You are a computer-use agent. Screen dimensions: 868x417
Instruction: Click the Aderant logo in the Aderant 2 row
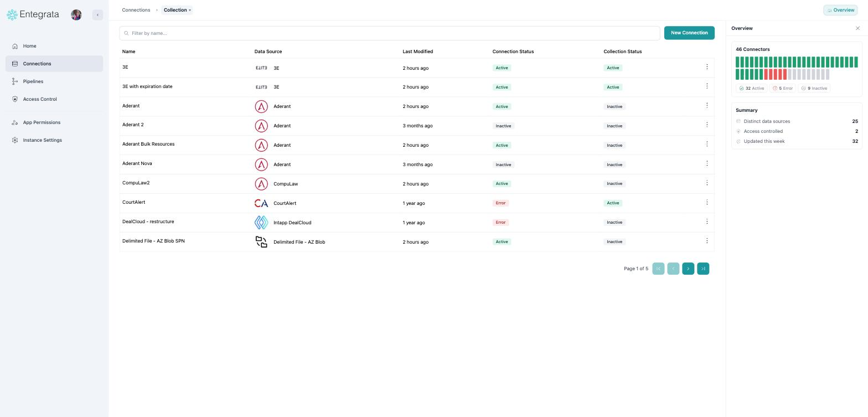261,126
